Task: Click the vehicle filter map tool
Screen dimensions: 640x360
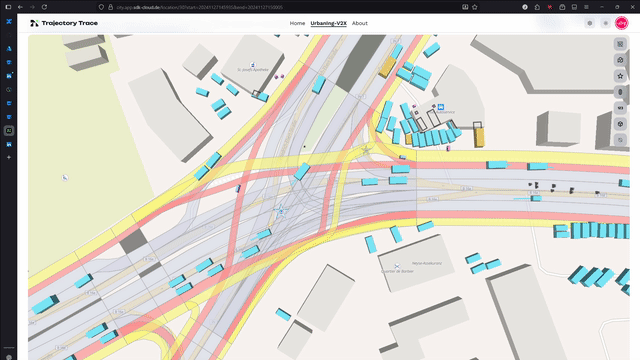Action: point(620,60)
